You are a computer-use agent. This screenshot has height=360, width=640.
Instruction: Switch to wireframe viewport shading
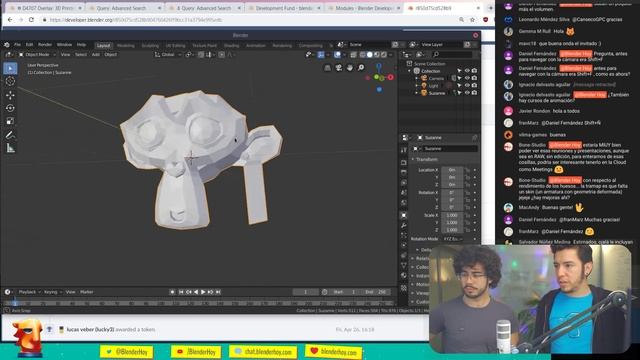pos(362,54)
